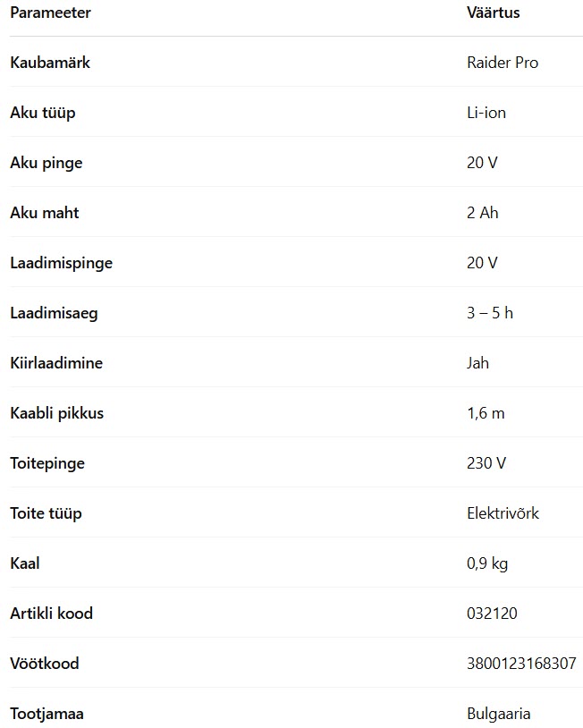Click the Kaabli pikkus label

click(56, 413)
